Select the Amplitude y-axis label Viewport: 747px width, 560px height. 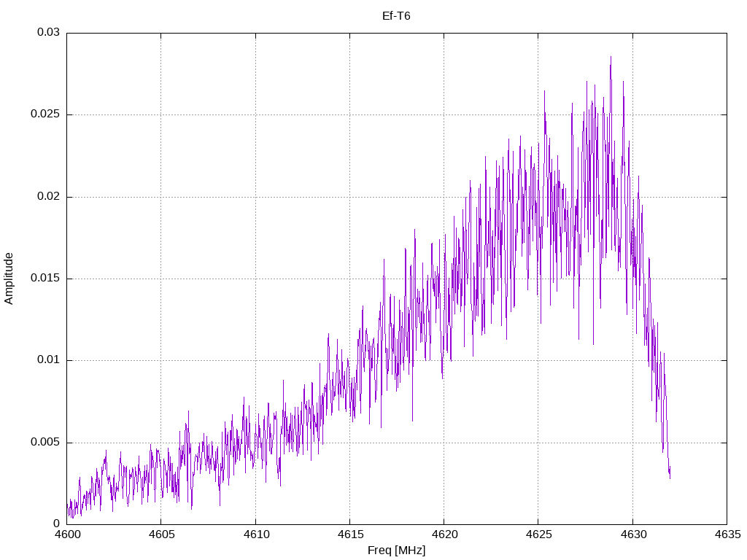9,279
